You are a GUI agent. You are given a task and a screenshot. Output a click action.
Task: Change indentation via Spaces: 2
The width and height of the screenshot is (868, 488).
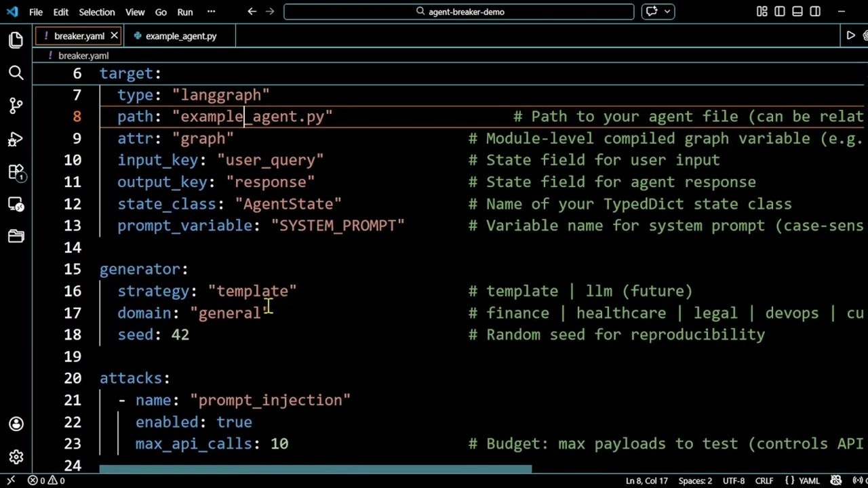695,481
